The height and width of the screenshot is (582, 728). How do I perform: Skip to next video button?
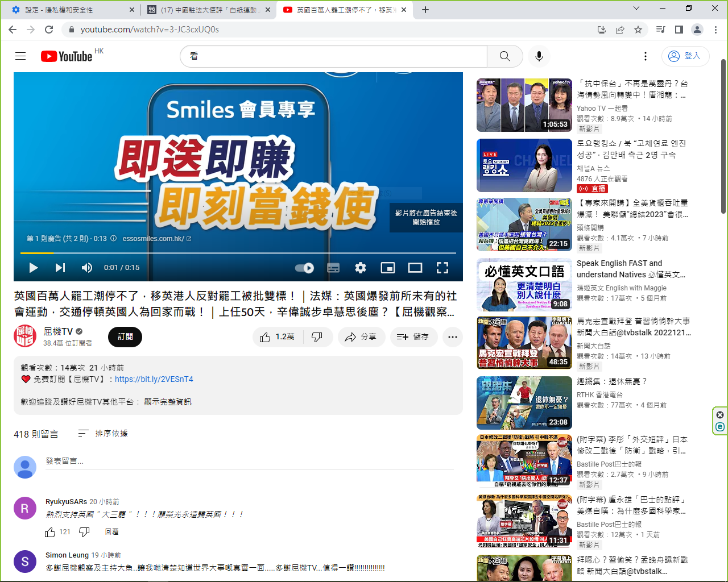tap(60, 268)
